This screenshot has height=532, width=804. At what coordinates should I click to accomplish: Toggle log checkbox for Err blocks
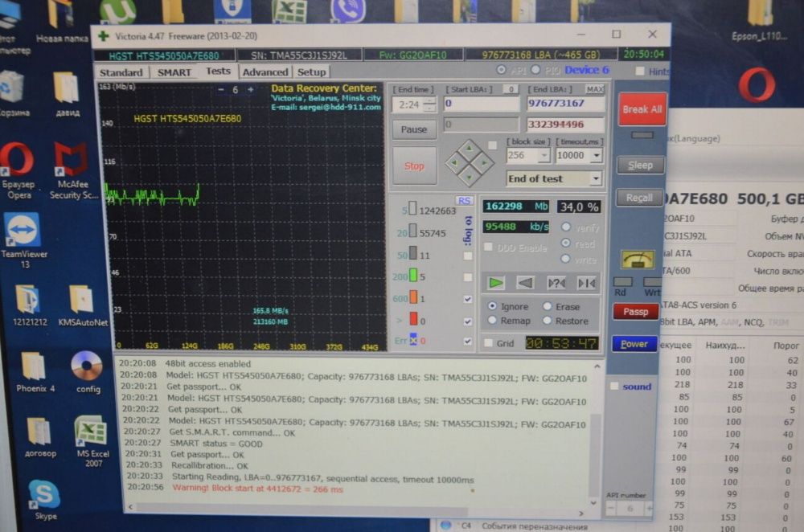[x=468, y=341]
